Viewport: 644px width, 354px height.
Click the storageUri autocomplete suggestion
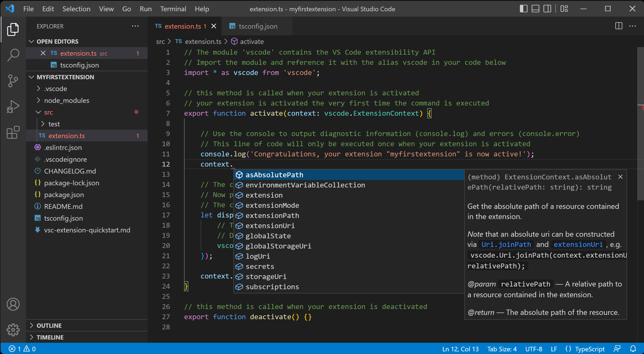(x=266, y=276)
